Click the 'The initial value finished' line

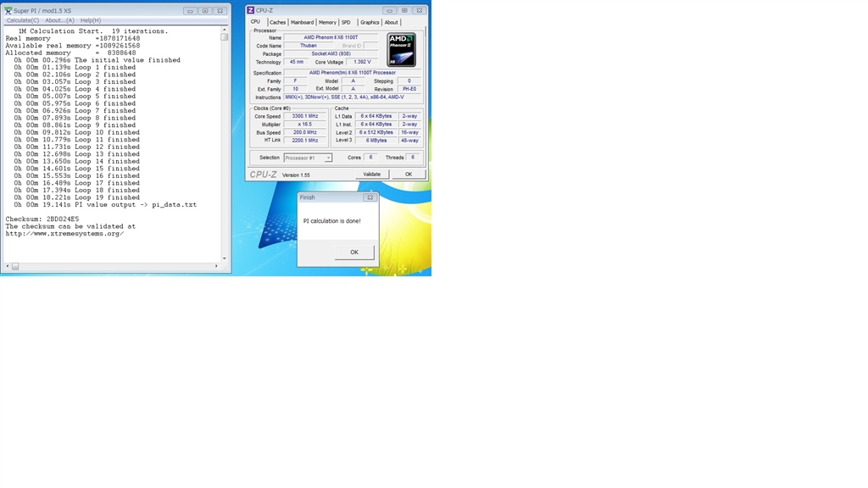tap(97, 60)
